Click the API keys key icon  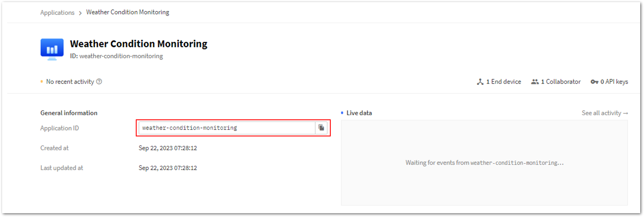pos(595,82)
